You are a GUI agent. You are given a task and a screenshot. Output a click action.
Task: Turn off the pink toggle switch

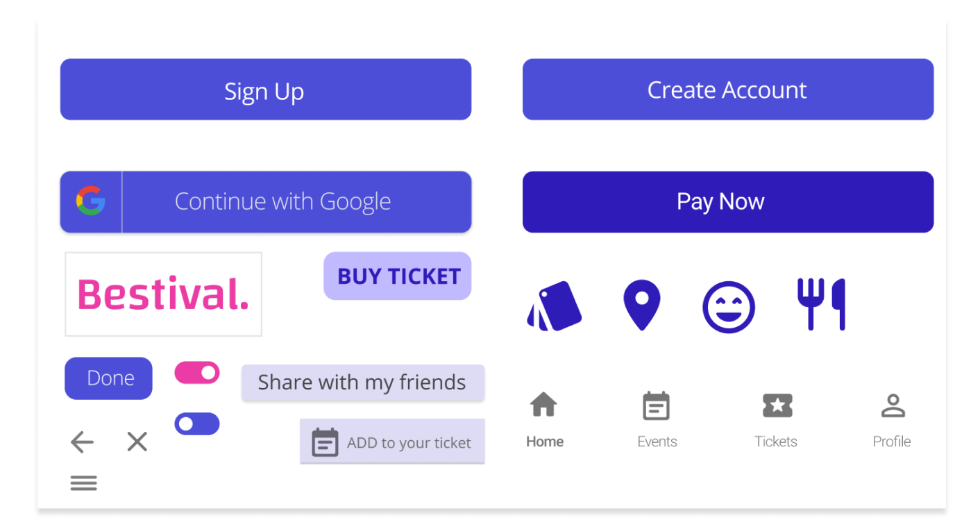(197, 373)
